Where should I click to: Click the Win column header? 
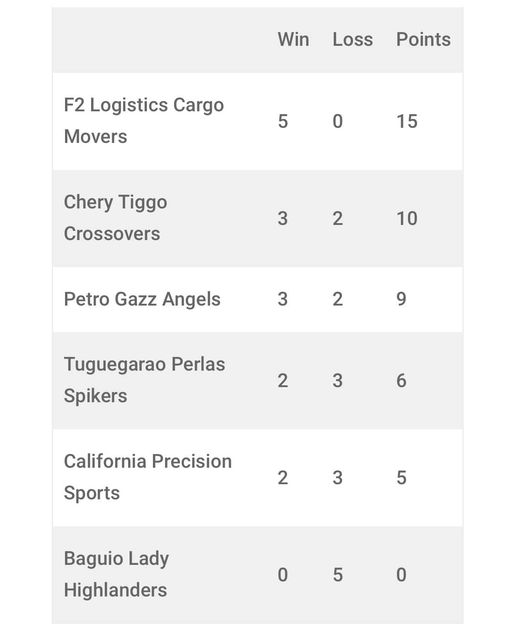coord(293,40)
